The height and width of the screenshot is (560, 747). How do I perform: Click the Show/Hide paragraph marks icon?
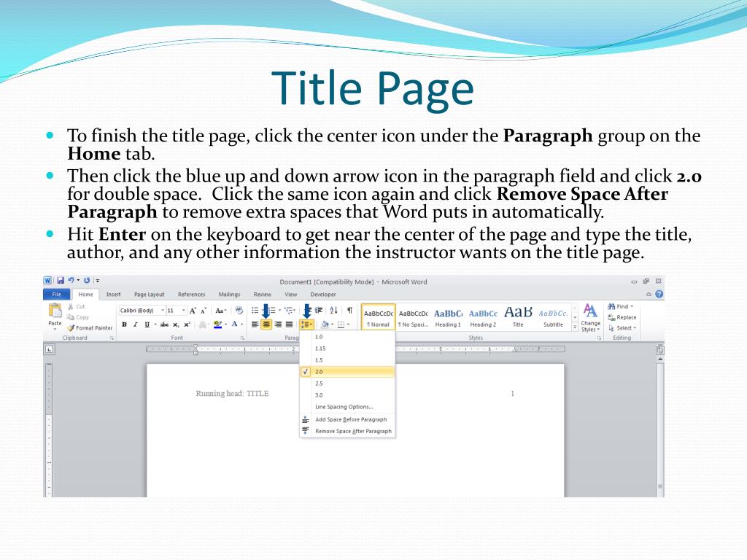(349, 311)
